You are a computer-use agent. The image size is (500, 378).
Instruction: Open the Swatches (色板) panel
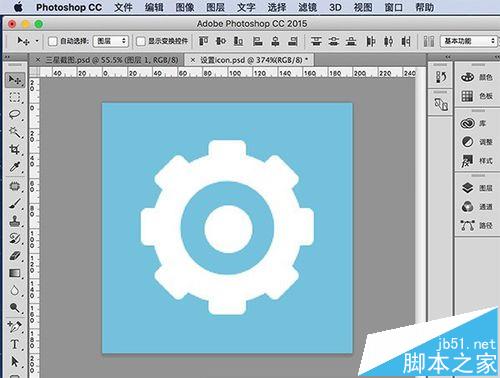click(477, 96)
